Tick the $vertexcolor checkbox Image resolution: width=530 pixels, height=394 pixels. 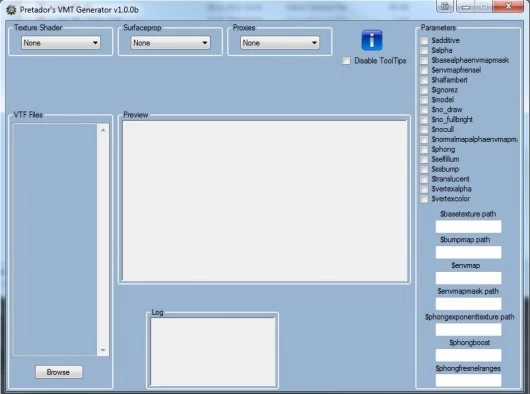[424, 199]
